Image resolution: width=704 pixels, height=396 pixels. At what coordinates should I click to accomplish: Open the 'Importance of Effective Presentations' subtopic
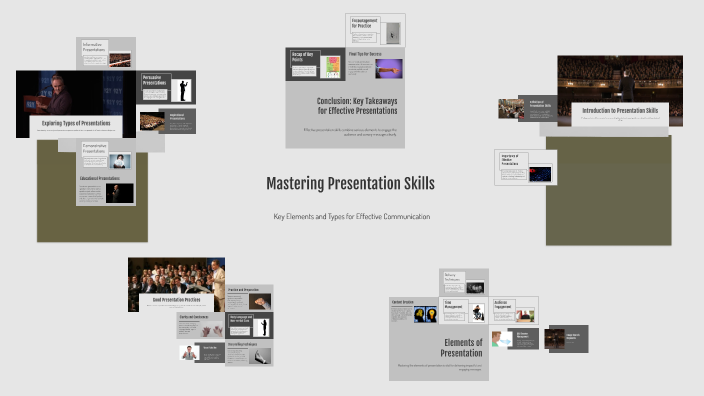point(526,167)
